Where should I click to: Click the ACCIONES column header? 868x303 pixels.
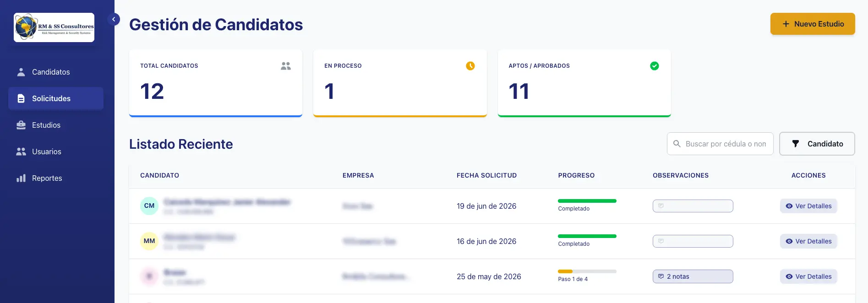(x=808, y=175)
